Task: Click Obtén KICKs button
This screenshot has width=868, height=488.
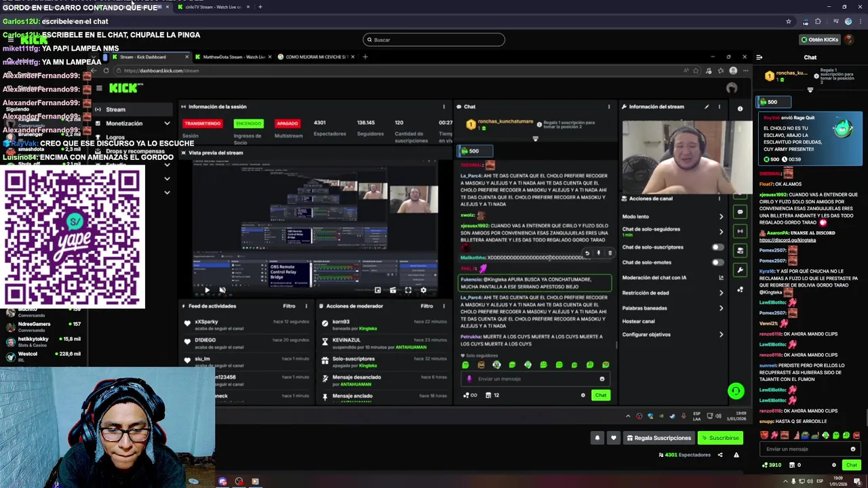Action: tap(820, 39)
